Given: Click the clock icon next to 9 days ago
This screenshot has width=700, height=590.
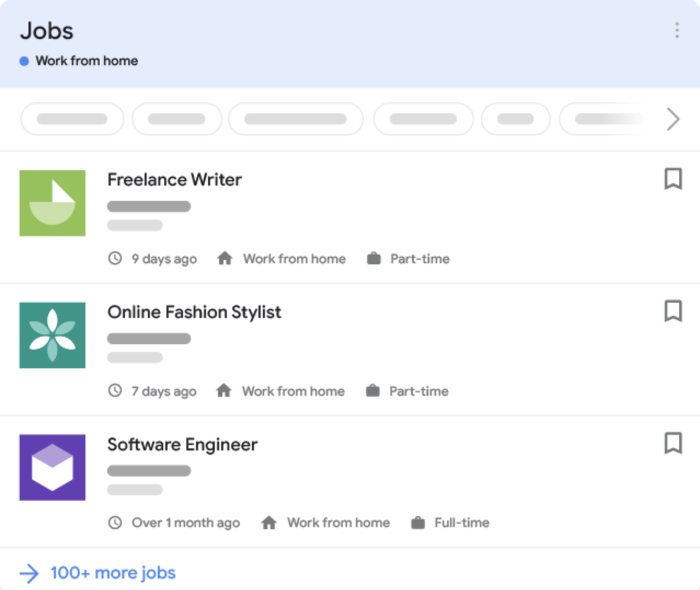Looking at the screenshot, I should pos(115,258).
